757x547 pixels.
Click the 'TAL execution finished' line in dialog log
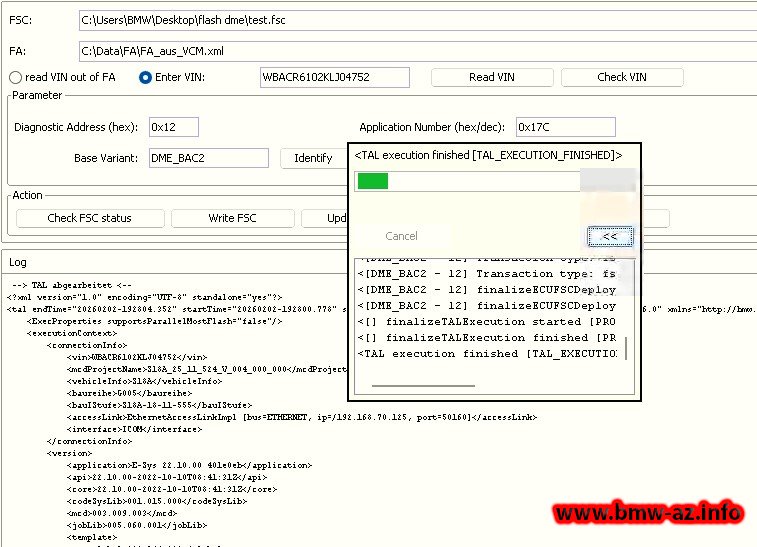[489, 353]
